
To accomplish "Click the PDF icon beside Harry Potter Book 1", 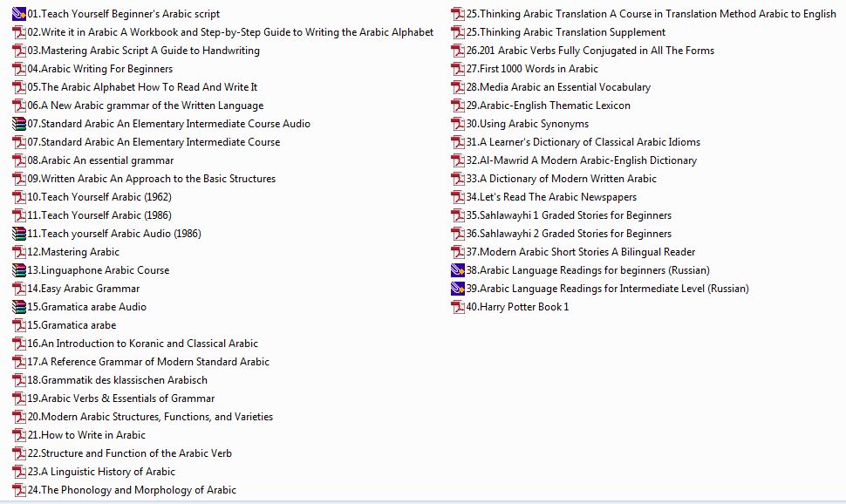I will pyautogui.click(x=458, y=307).
